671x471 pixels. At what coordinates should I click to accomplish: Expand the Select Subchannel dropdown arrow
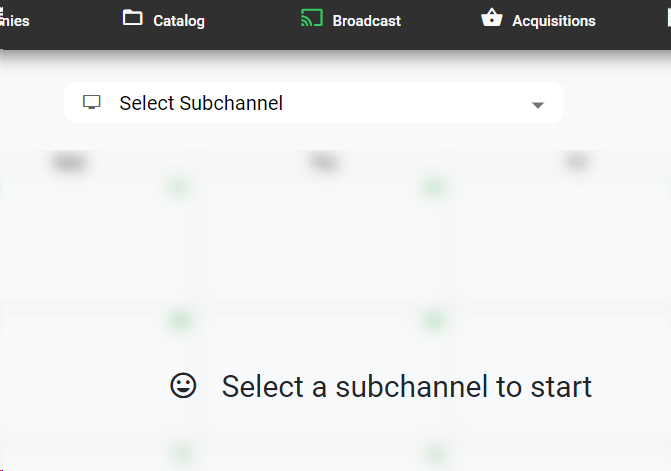click(x=538, y=105)
